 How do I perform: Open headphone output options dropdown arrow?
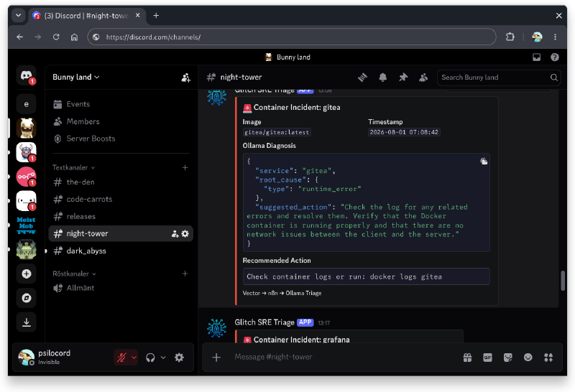[x=163, y=358]
